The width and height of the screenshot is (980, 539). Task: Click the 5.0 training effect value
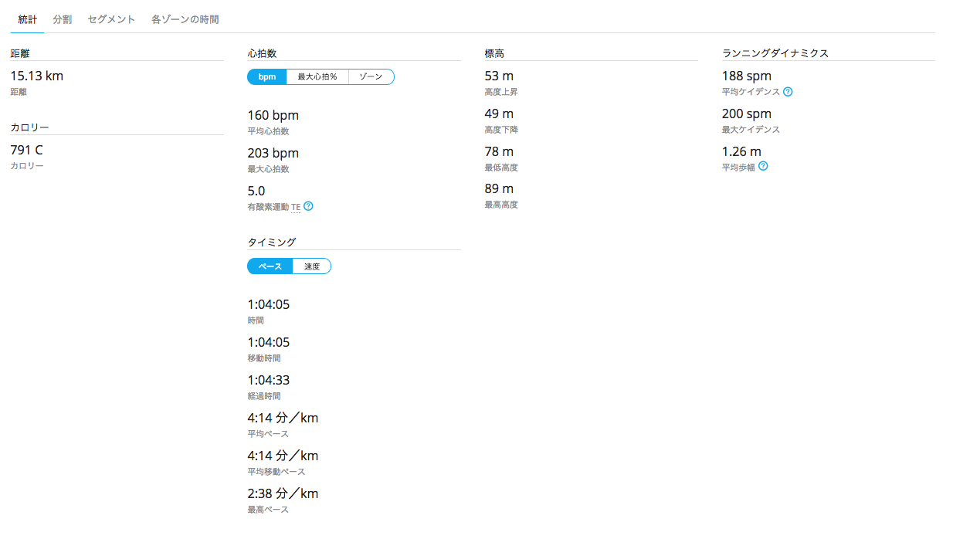click(256, 191)
